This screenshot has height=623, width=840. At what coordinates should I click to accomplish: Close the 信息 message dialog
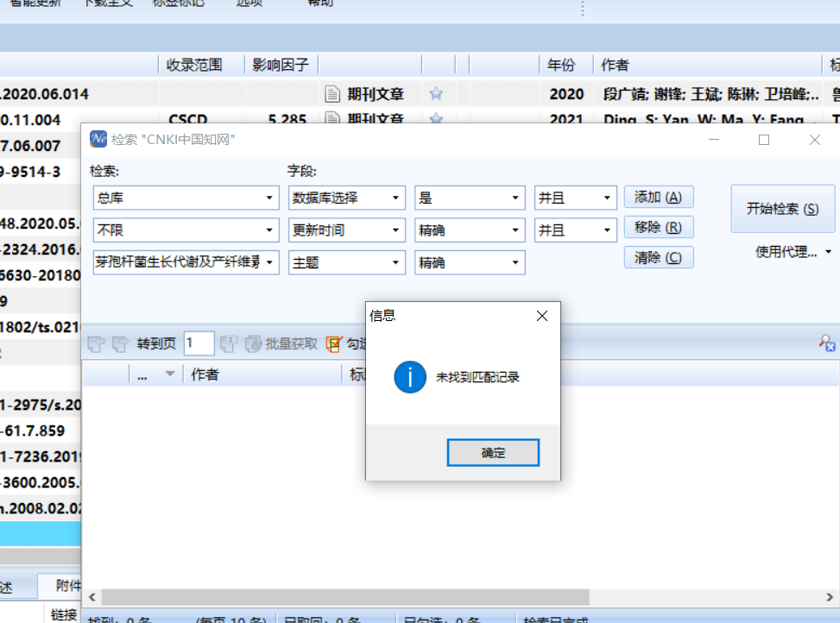[542, 316]
